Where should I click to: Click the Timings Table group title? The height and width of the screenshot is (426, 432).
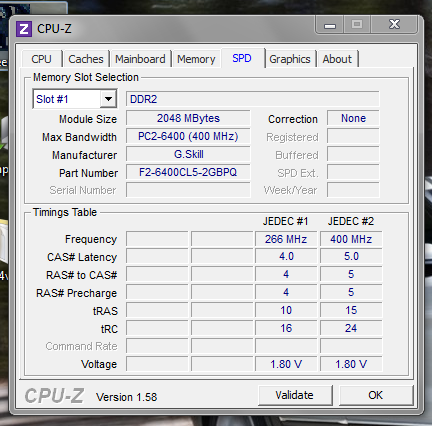point(65,212)
